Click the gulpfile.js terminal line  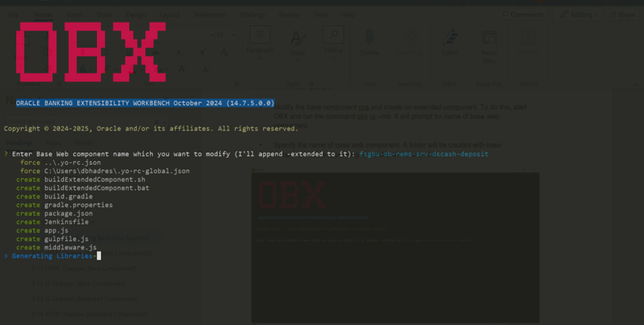coord(52,239)
